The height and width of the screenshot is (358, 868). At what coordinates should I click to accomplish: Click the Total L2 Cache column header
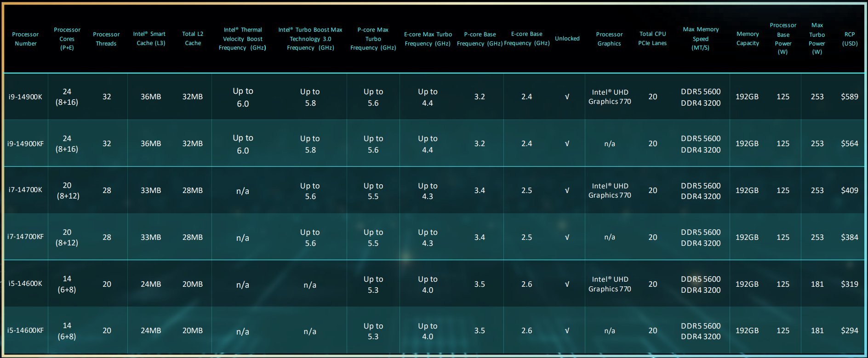pyautogui.click(x=193, y=39)
